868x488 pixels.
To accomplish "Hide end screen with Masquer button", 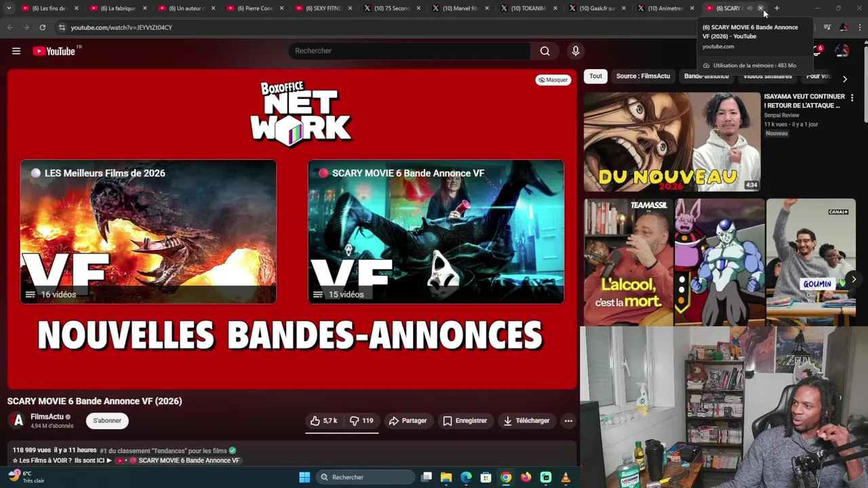I will tap(553, 80).
